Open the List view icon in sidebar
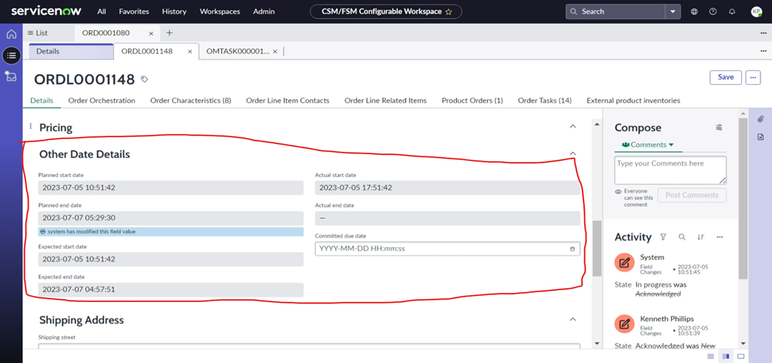Image resolution: width=772 pixels, height=363 pixels. (11, 56)
